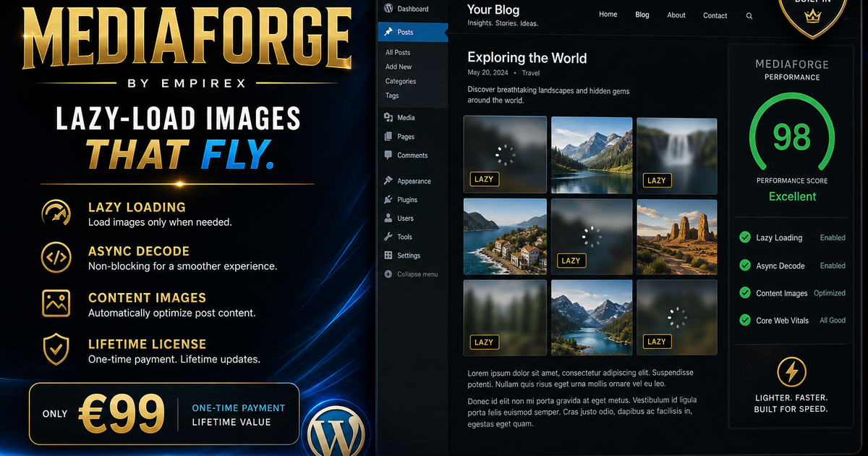This screenshot has height=456, width=868.
Task: Collapse the admin sidebar menu
Action: [411, 274]
